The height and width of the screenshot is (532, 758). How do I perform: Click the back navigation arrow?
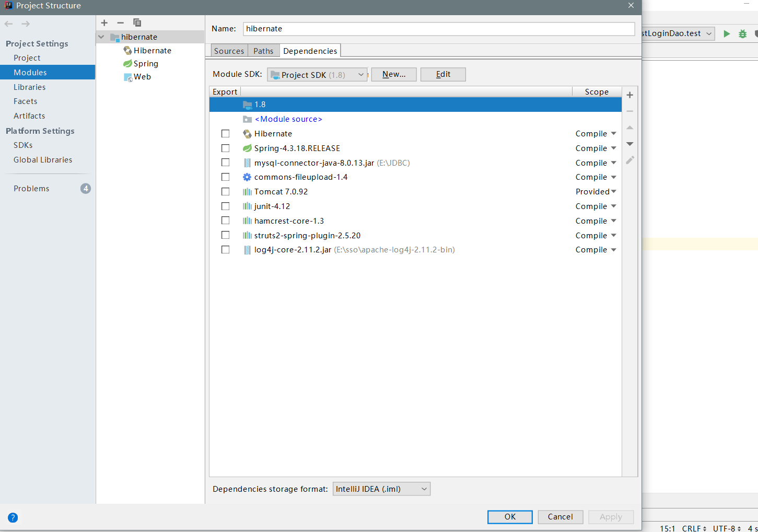8,23
